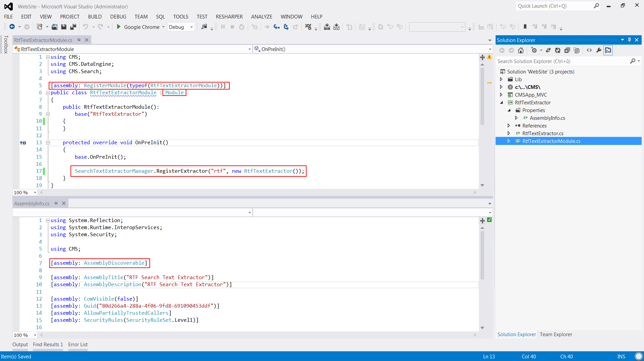Click the lower editor scroll down arrow
The width and height of the screenshot is (644, 361).
click(482, 328)
